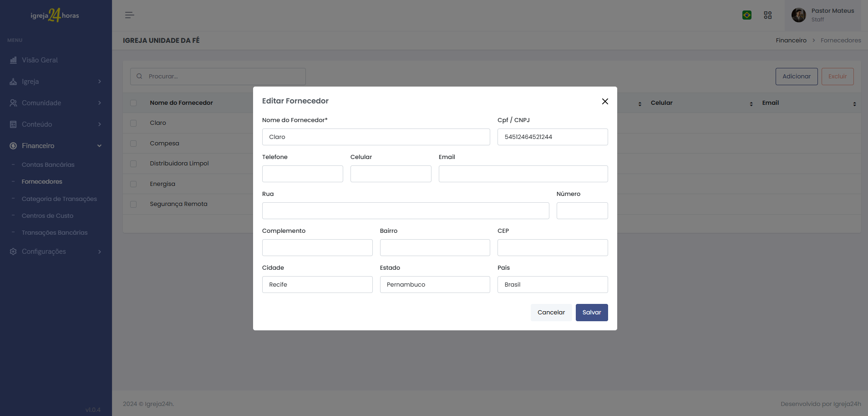Click Pastor Mateus profile avatar
This screenshot has width=868, height=416.
[798, 15]
